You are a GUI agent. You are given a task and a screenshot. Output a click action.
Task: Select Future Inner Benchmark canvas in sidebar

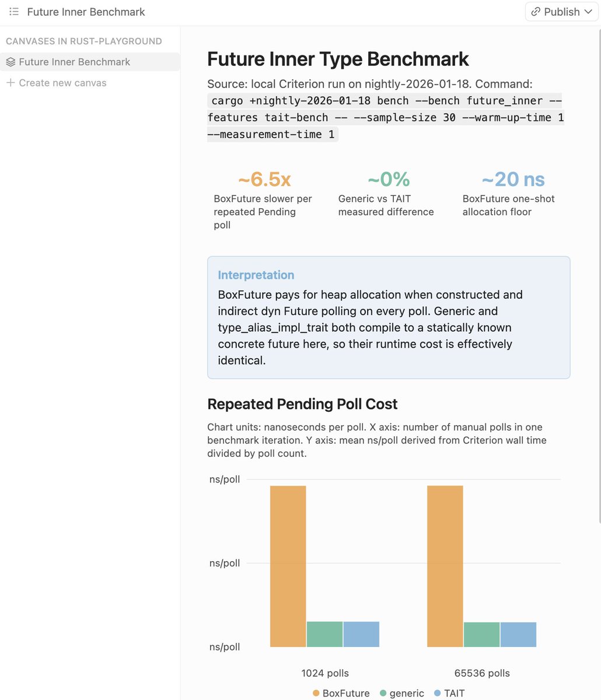(x=90, y=62)
